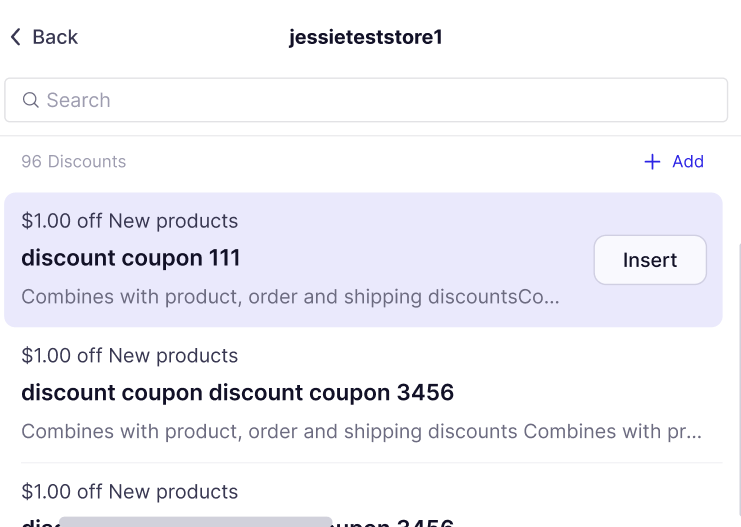Screen dimensions: 741x527
Task: Click the magnifying glass search icon
Action: [31, 100]
